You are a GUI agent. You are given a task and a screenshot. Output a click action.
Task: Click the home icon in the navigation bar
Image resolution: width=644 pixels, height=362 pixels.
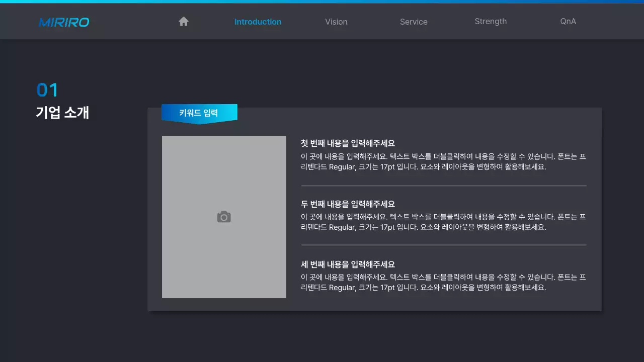[x=183, y=21]
